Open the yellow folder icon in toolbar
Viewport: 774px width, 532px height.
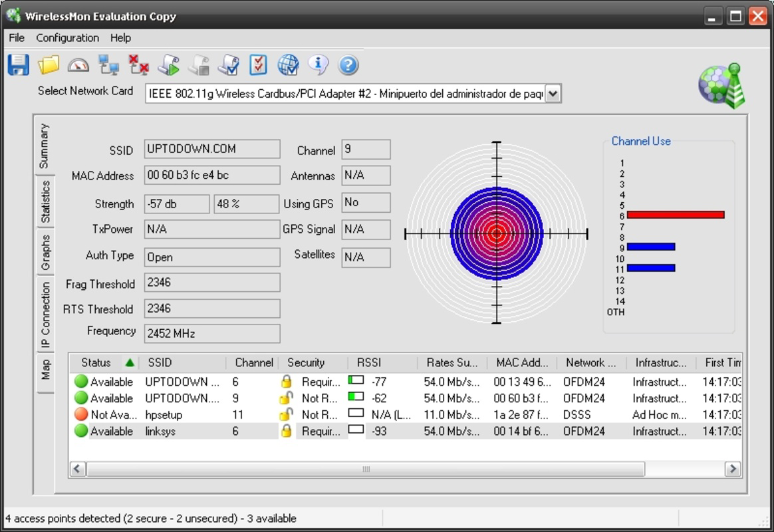click(x=49, y=65)
